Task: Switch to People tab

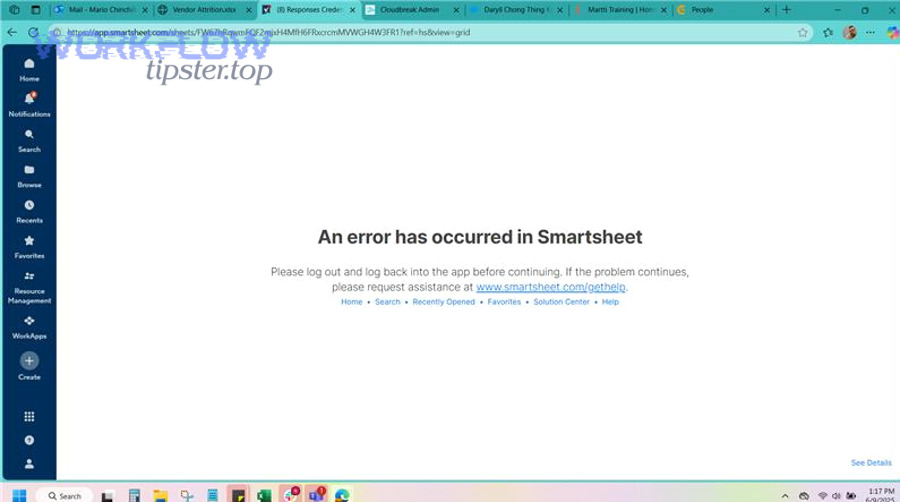Action: [723, 10]
